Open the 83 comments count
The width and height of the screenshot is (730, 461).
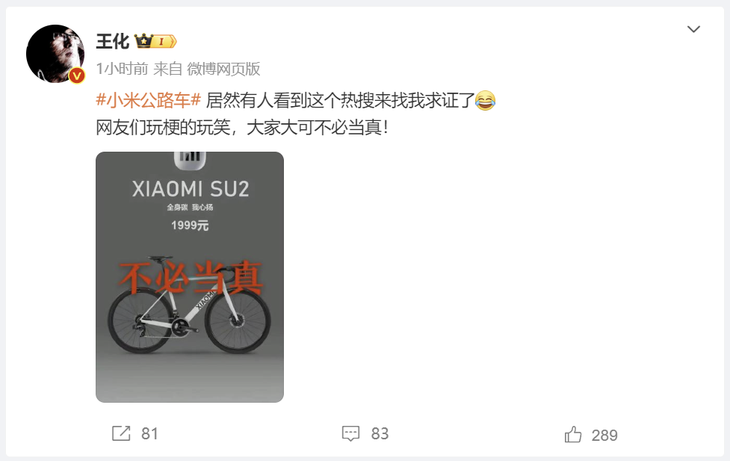click(x=380, y=434)
